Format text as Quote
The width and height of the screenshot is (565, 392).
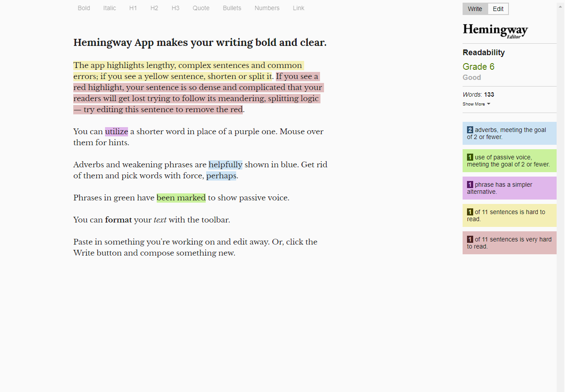pyautogui.click(x=201, y=8)
